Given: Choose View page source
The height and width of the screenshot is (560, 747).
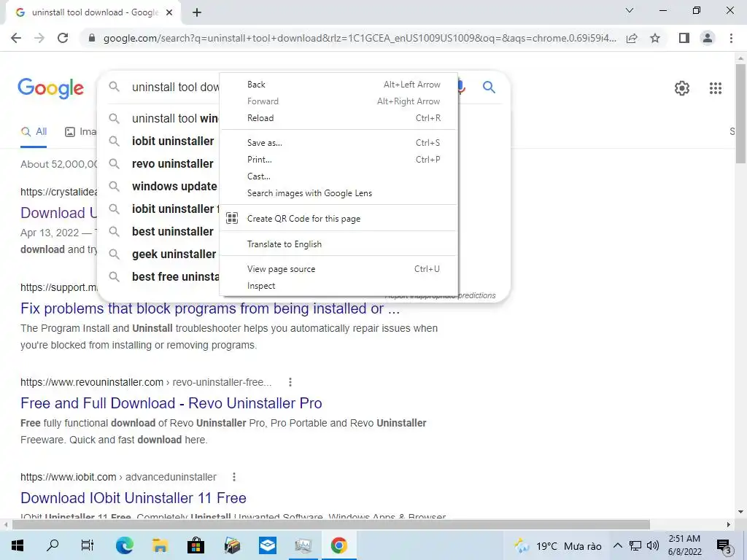Looking at the screenshot, I should tap(338, 269).
